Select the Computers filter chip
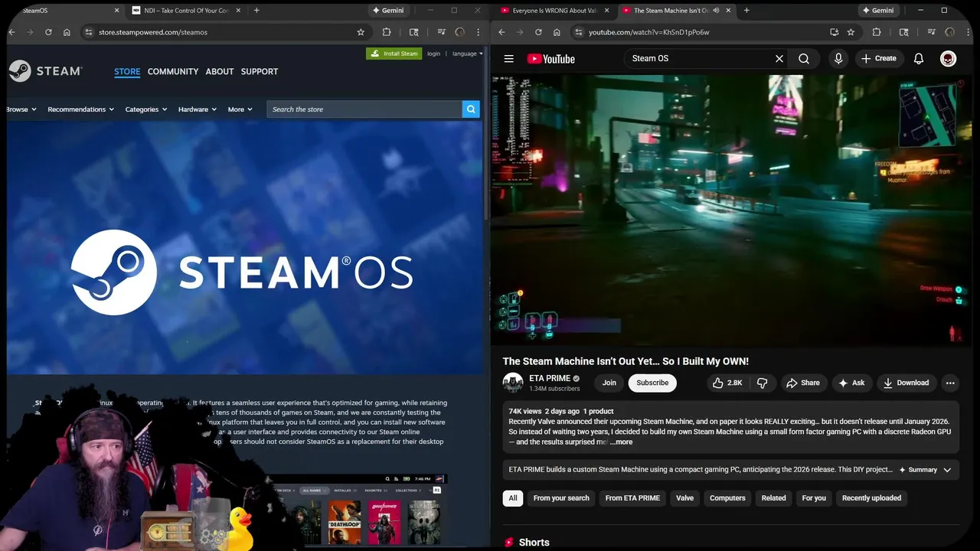Image resolution: width=980 pixels, height=551 pixels. (x=727, y=498)
